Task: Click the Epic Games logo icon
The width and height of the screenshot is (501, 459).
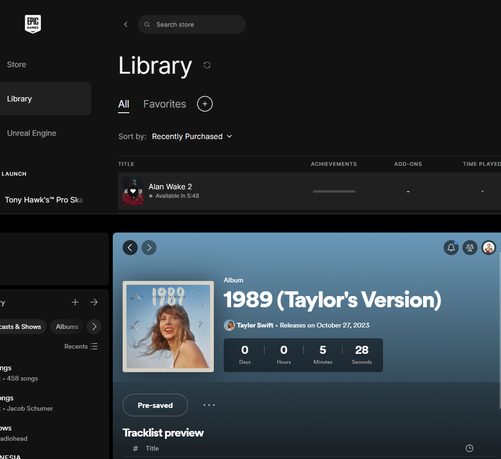Action: 33,24
